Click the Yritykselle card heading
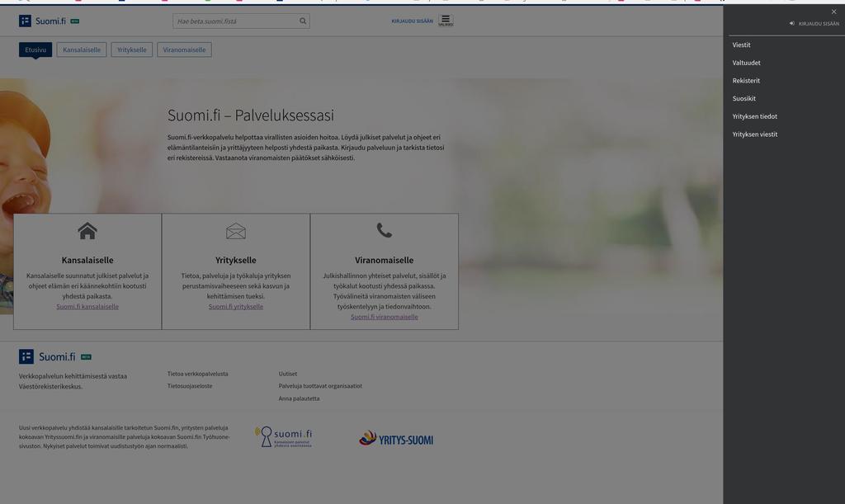This screenshot has height=504, width=845. click(x=235, y=260)
